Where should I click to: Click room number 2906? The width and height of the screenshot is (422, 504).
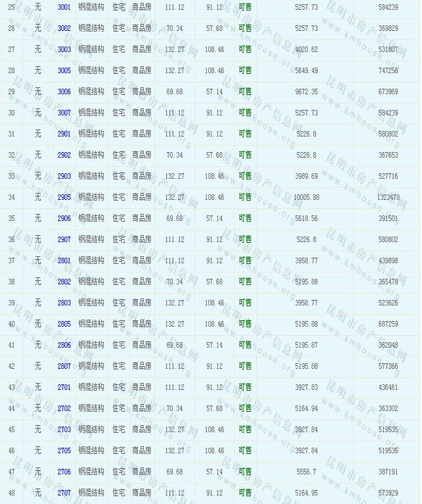[x=64, y=218]
